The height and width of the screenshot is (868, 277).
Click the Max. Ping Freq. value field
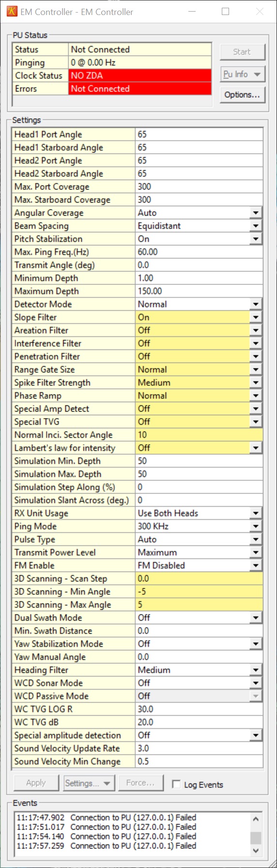[x=199, y=252]
